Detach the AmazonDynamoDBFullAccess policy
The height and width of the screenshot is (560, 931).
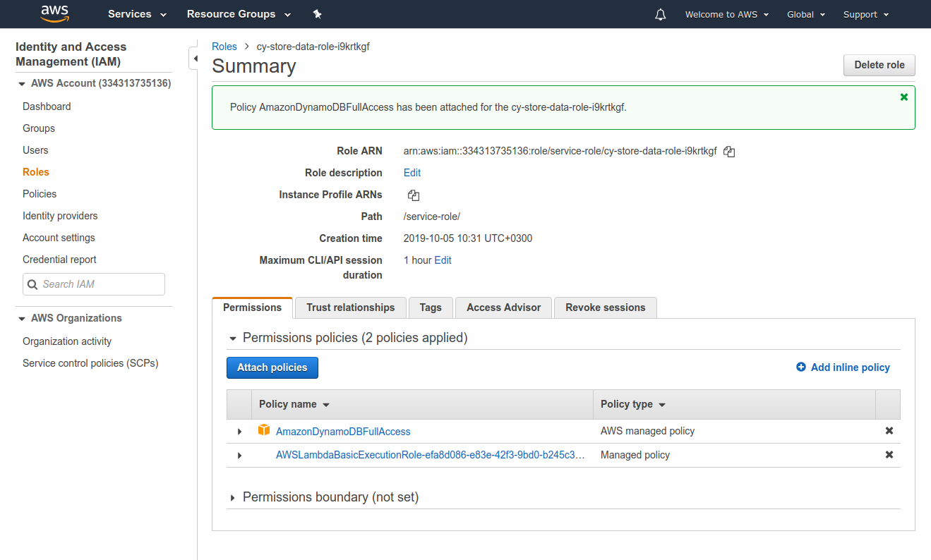(889, 431)
